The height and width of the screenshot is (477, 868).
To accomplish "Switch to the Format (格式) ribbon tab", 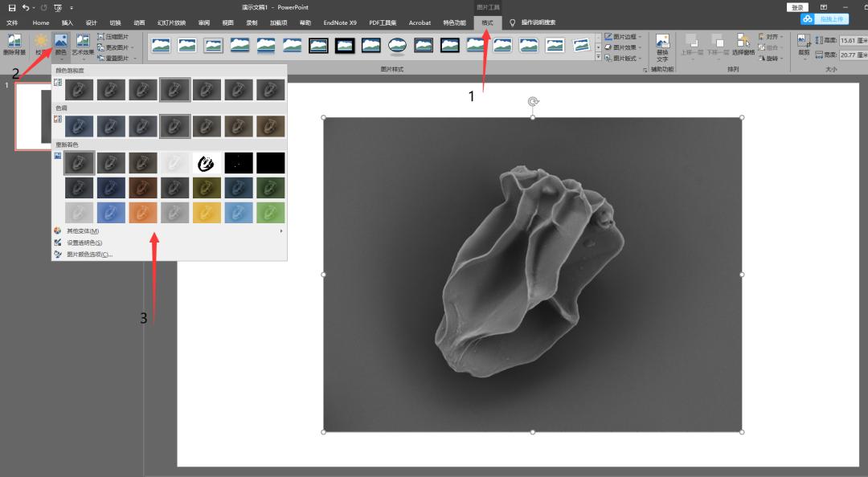I will point(487,22).
